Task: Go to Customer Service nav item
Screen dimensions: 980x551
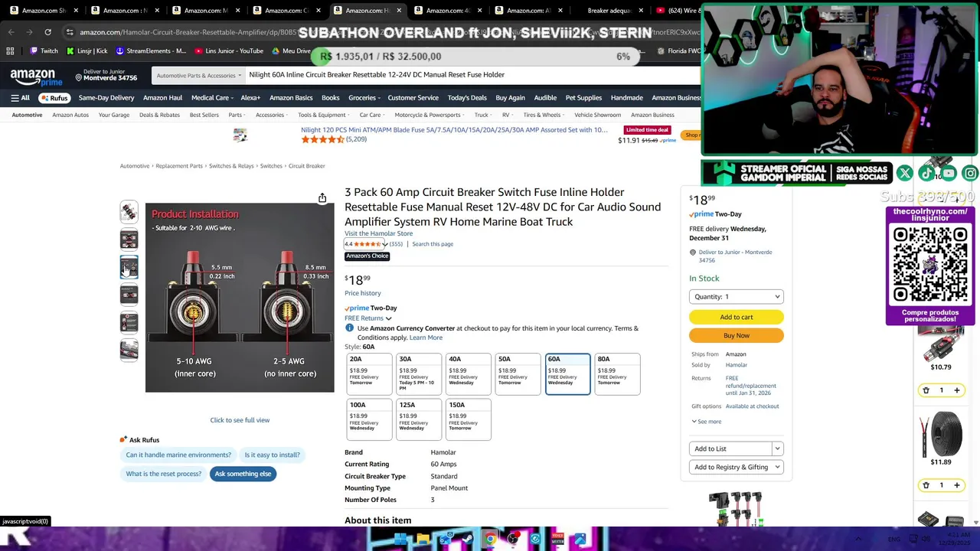Action: 413,98
